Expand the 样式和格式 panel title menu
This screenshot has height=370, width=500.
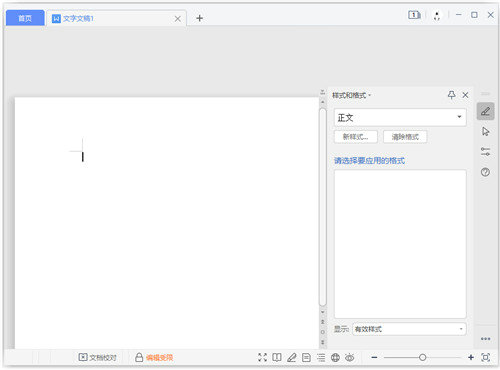pyautogui.click(x=351, y=95)
